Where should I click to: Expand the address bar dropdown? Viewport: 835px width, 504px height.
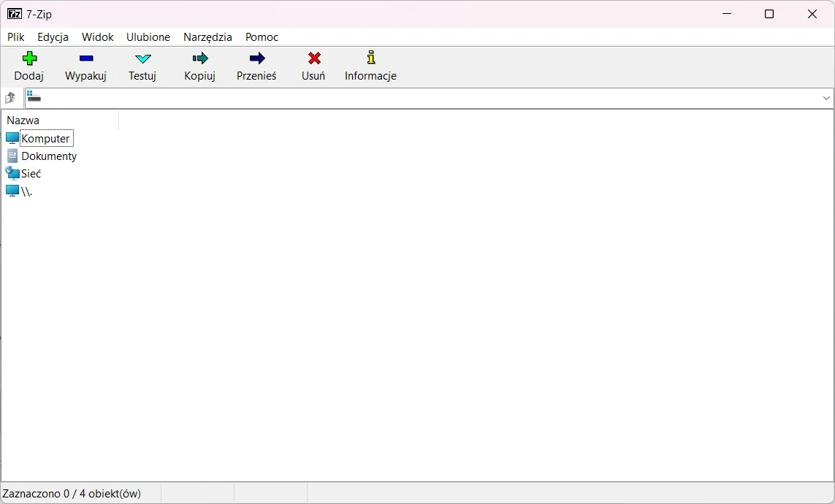pyautogui.click(x=826, y=98)
